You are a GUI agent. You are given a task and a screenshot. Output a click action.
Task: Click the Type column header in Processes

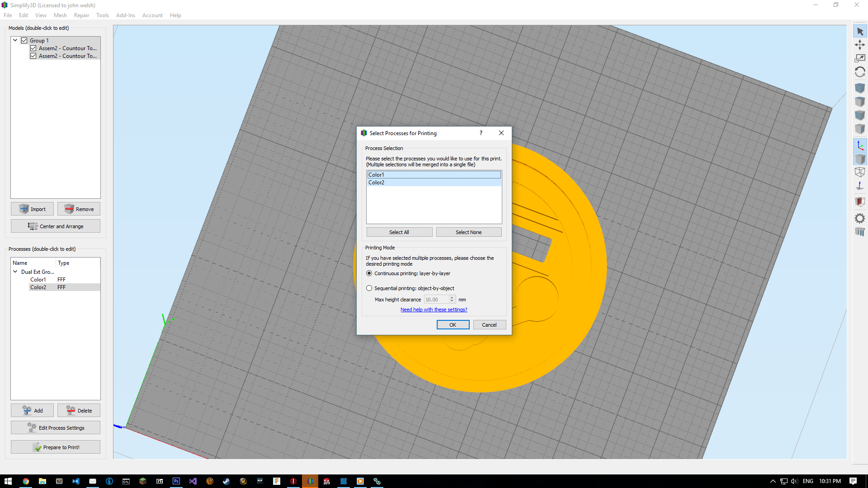click(78, 263)
